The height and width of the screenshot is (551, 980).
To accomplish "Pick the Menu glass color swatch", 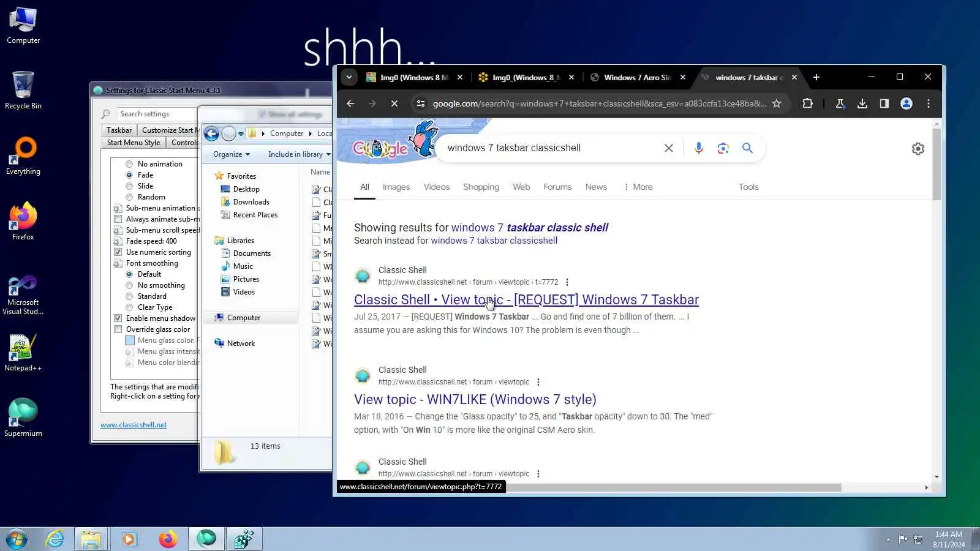I will [130, 340].
